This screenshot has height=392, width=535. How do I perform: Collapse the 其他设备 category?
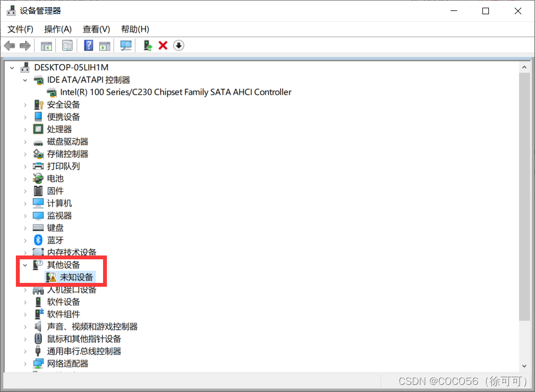tap(25, 265)
